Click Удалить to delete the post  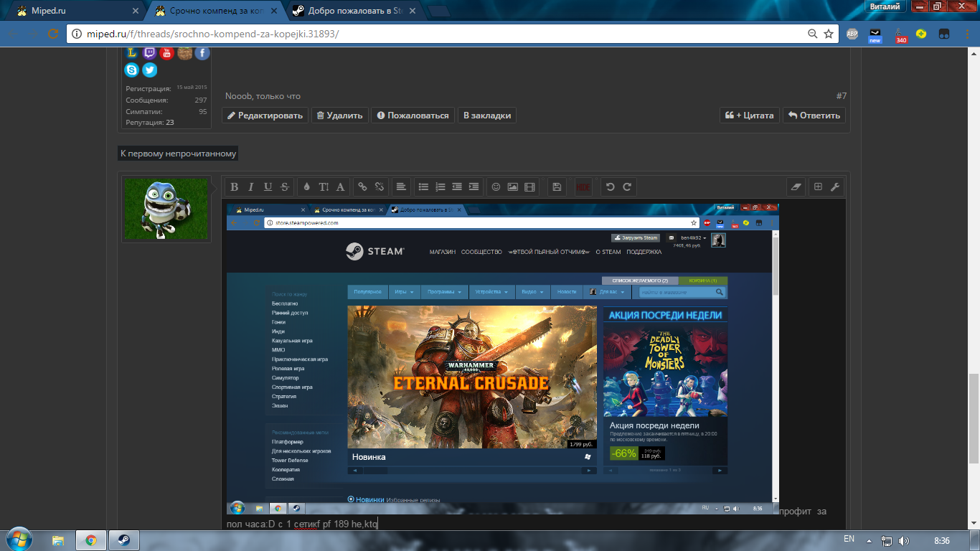[340, 116]
